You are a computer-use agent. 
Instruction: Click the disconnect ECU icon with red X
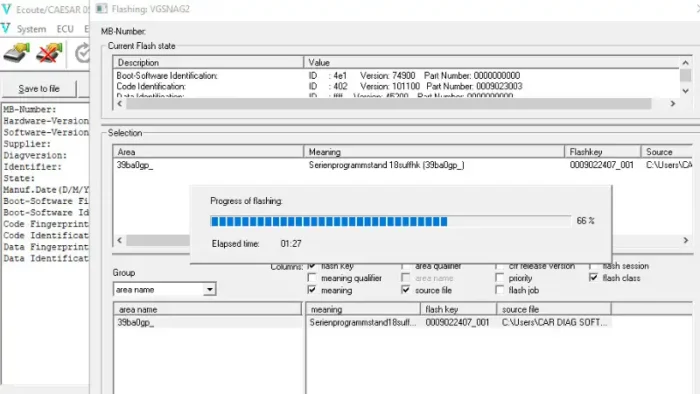49,53
